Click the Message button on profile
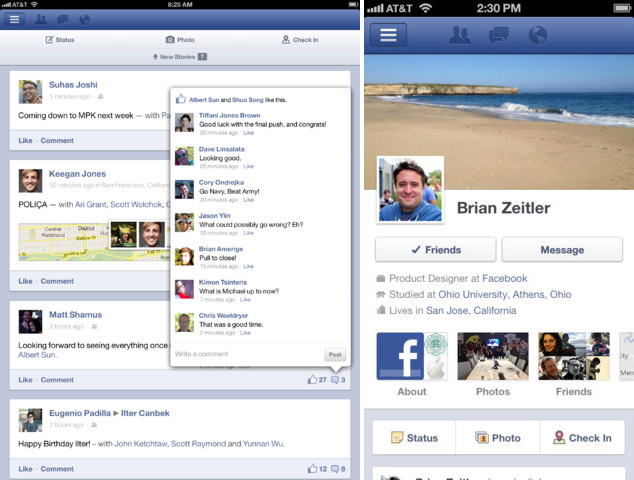Screen dimensions: 634x480 [x=562, y=250]
